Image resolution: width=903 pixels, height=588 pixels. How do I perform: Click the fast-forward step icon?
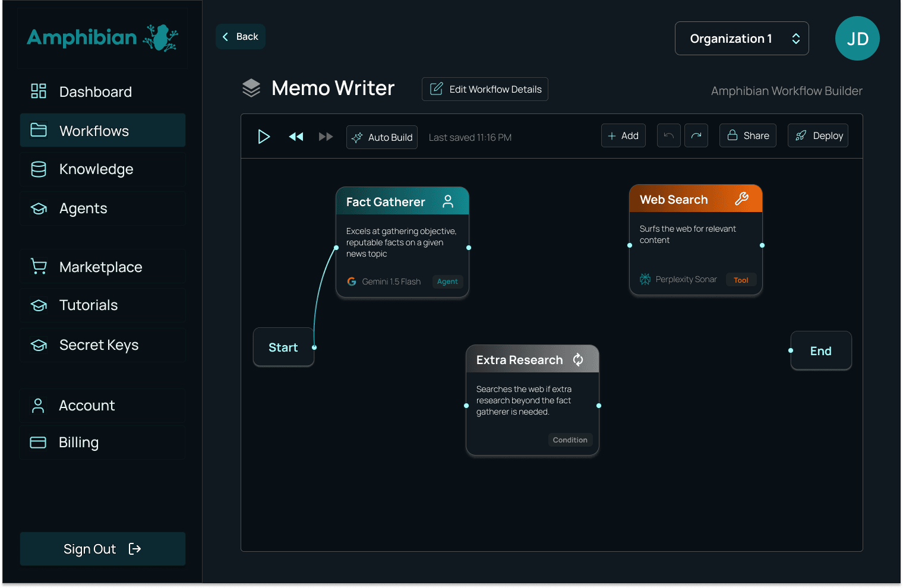pos(326,137)
